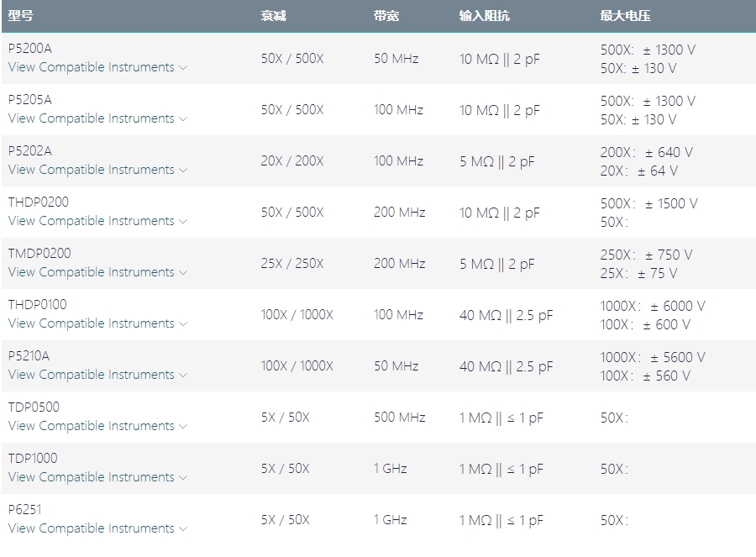Image resolution: width=756 pixels, height=557 pixels.
Task: Expand compatible instruments chevron for P5202A
Action: [x=183, y=171]
